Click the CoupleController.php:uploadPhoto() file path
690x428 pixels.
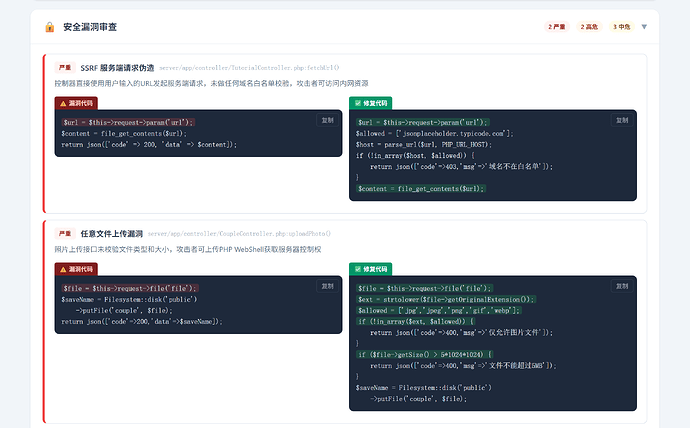coord(239,234)
